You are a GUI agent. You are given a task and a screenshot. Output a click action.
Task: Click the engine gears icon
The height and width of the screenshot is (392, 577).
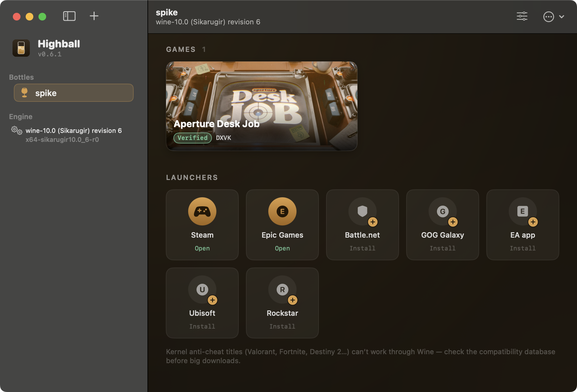[17, 130]
